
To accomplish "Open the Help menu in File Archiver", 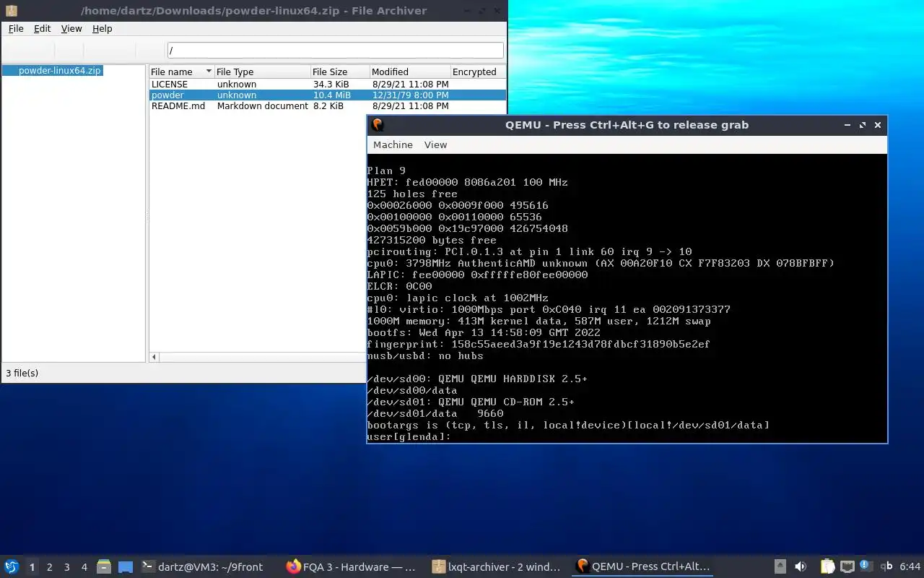I will 103,29.
